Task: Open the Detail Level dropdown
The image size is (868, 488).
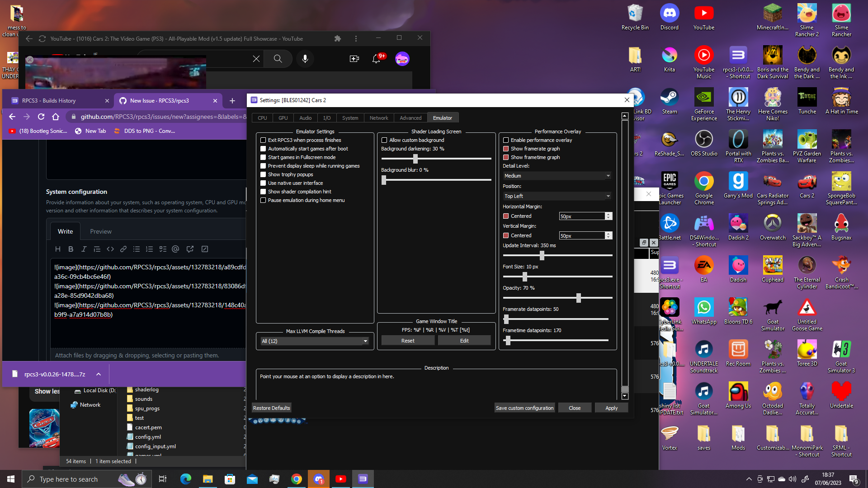Action: [557, 175]
